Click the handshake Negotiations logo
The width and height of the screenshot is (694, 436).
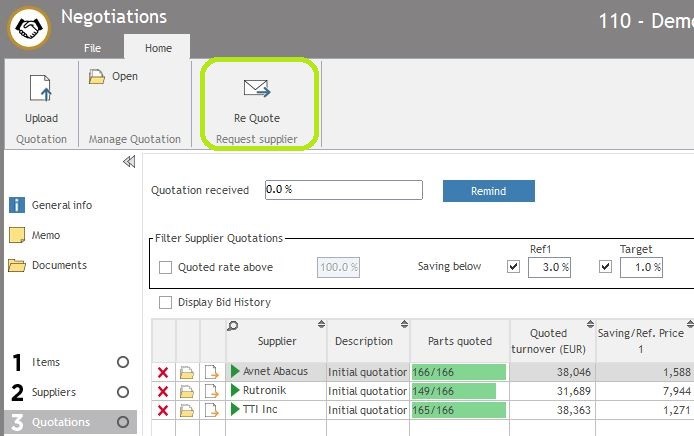tap(29, 28)
